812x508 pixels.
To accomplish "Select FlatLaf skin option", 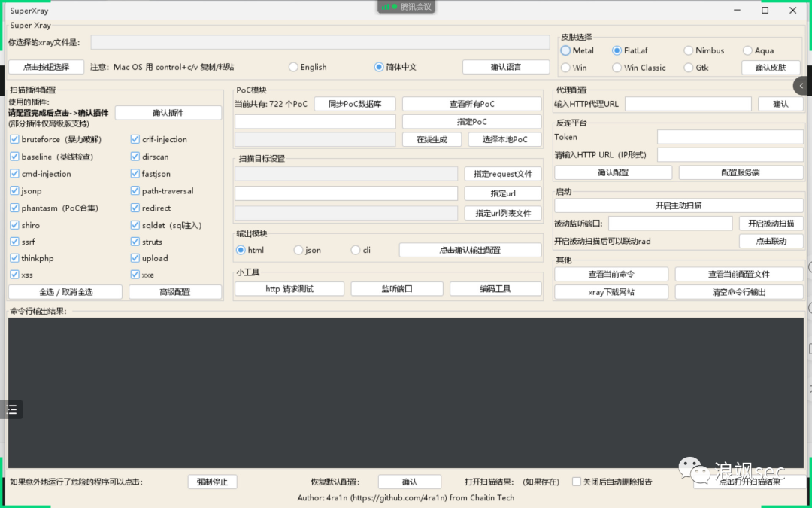I will (x=617, y=50).
